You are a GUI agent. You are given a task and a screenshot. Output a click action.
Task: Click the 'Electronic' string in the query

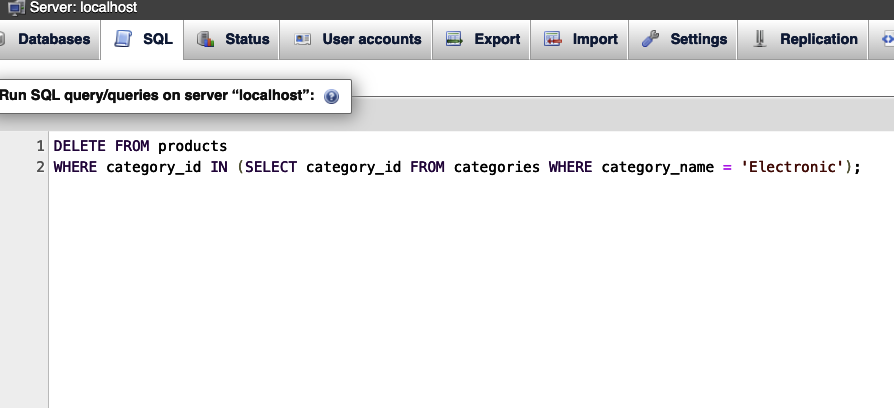click(x=791, y=167)
